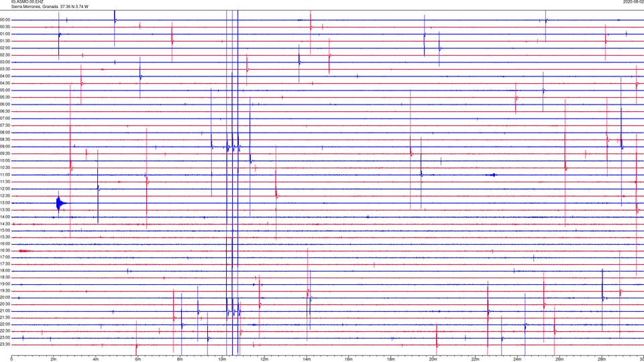Click the 22:00 trace time label
The image size is (644, 362).
tap(5, 324)
